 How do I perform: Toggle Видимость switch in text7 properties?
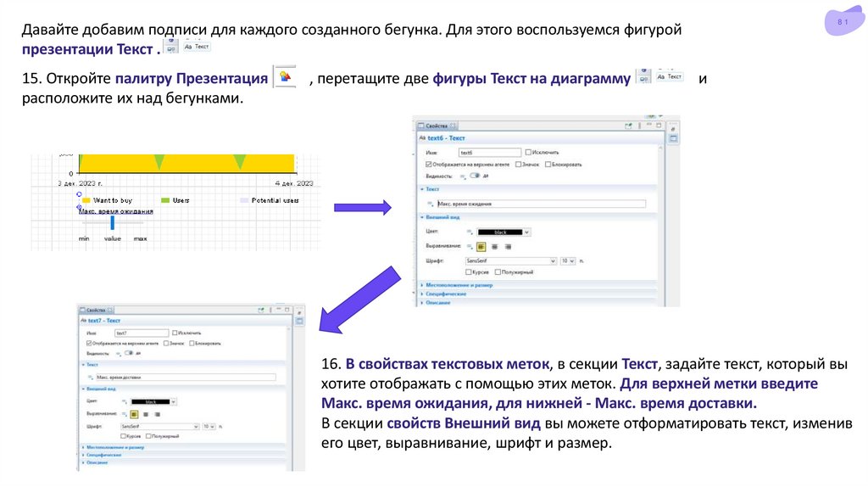(129, 353)
